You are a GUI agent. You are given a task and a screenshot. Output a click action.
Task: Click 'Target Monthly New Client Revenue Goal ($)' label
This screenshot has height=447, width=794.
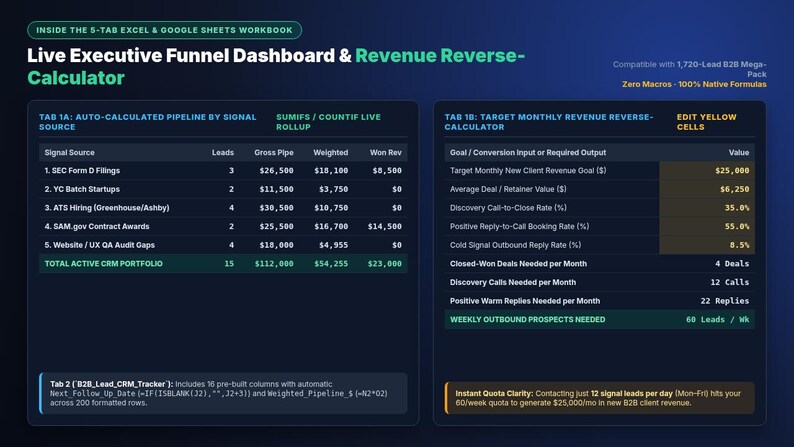[528, 171]
